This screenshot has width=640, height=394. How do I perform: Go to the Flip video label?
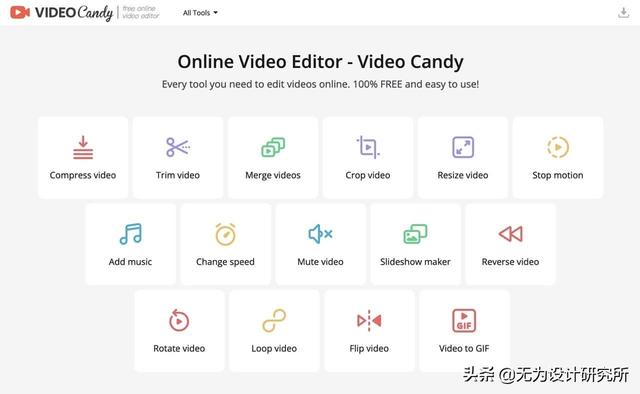[x=369, y=348]
